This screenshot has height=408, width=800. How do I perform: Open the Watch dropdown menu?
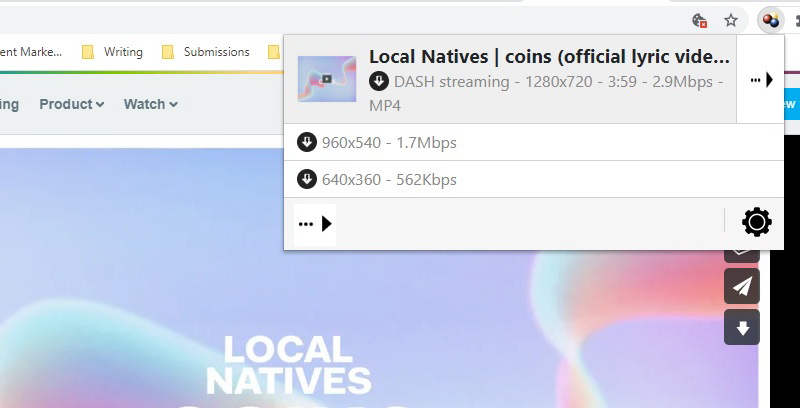pos(150,104)
